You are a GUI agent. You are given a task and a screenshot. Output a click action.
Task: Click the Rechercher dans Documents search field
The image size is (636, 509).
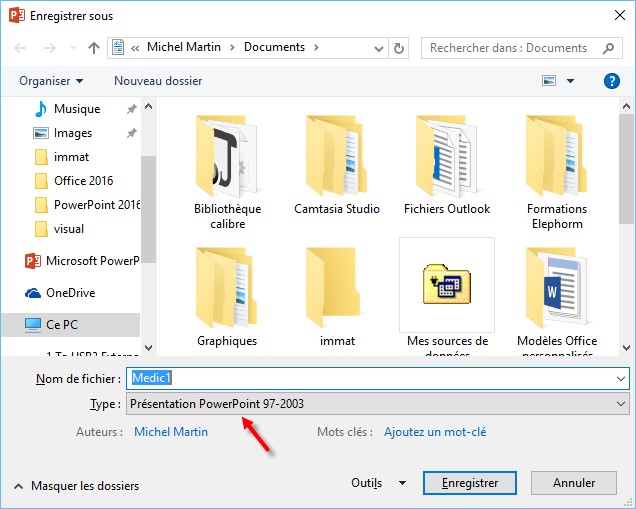pos(510,48)
